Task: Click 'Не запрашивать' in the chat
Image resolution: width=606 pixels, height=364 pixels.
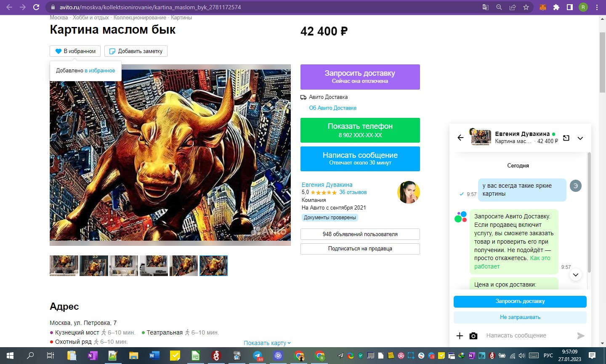Action: 520,317
